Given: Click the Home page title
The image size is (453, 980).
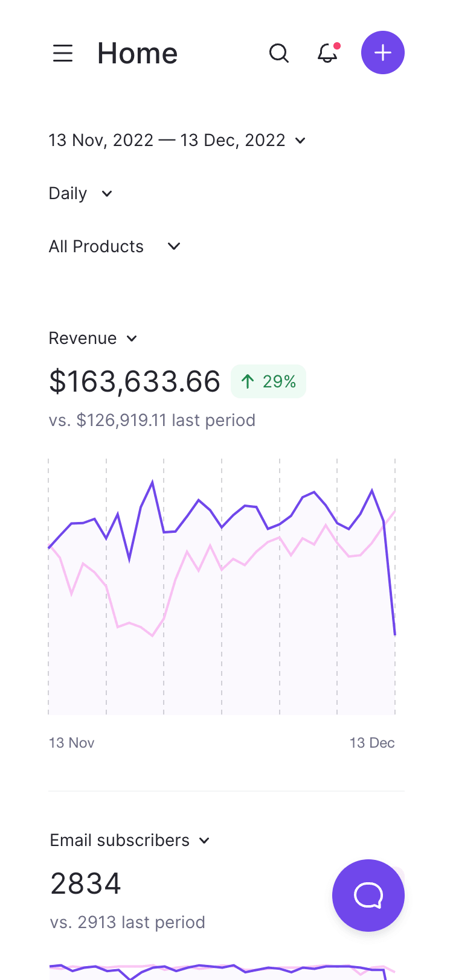Looking at the screenshot, I should pyautogui.click(x=138, y=53).
